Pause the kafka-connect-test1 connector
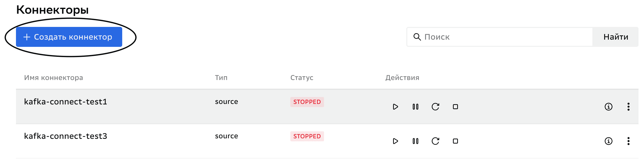 click(416, 106)
